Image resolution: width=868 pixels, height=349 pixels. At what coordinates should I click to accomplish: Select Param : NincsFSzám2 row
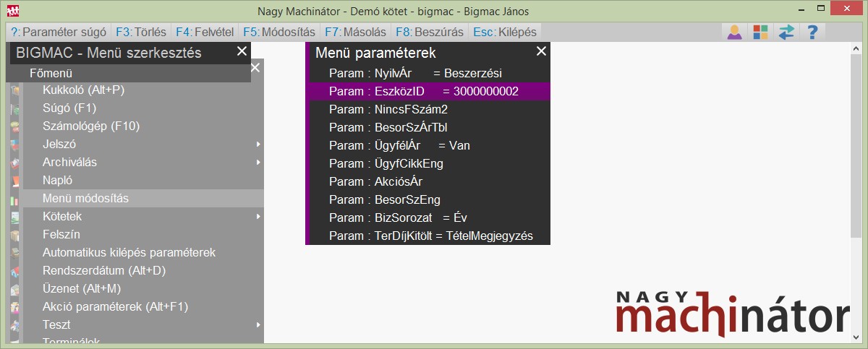pyautogui.click(x=430, y=109)
